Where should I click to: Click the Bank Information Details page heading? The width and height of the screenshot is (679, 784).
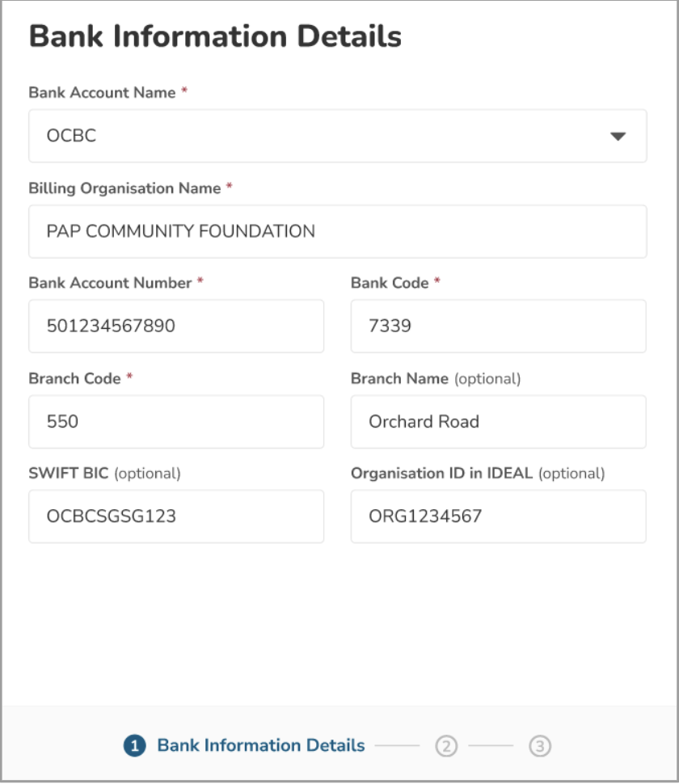[215, 37]
